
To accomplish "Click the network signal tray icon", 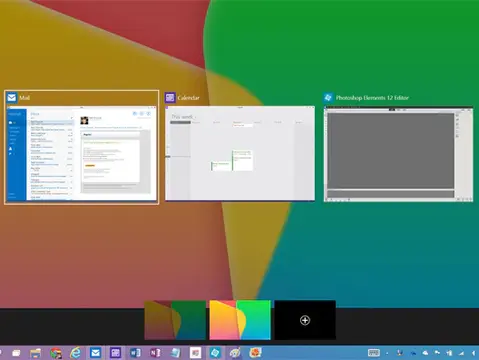I will click(x=461, y=353).
